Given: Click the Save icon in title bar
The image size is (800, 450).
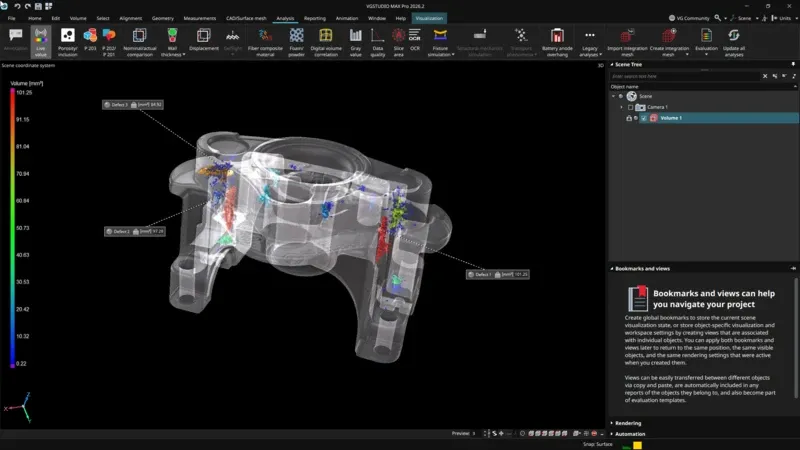Looking at the screenshot, I should click(x=38, y=6).
